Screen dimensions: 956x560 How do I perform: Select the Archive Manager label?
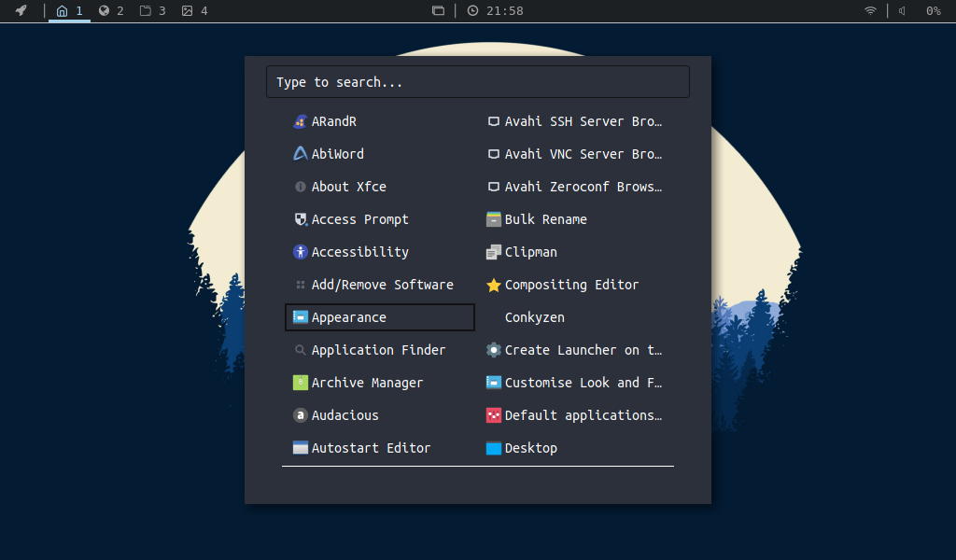367,383
